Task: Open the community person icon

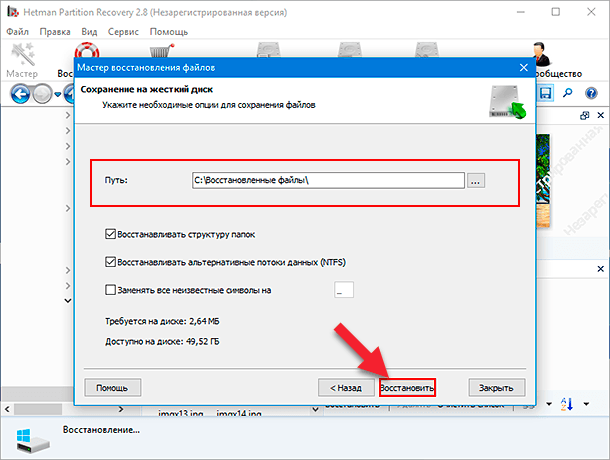Action: click(541, 54)
